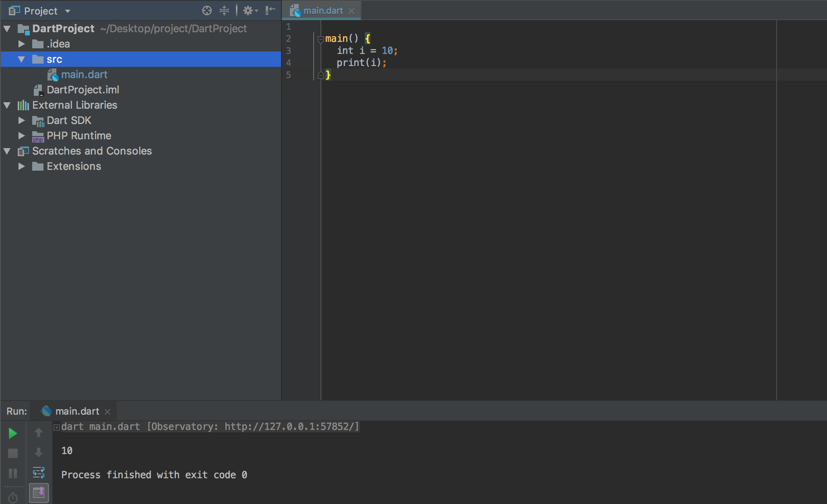This screenshot has width=827, height=504.
Task: Expand the .idea folder
Action: point(22,44)
